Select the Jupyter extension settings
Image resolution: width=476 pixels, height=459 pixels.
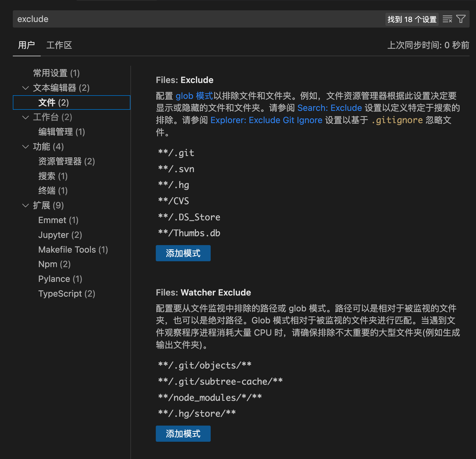coord(60,235)
